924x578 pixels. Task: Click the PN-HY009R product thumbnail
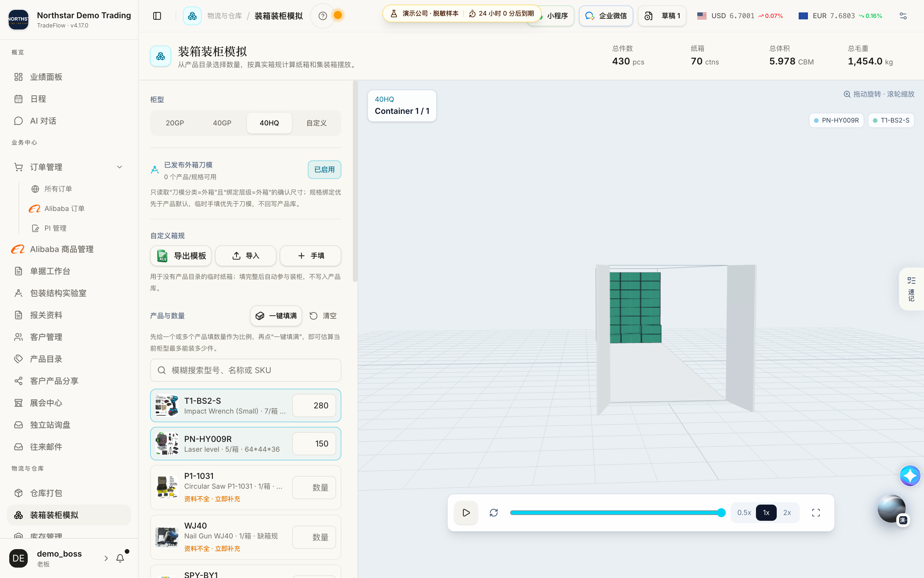point(167,443)
